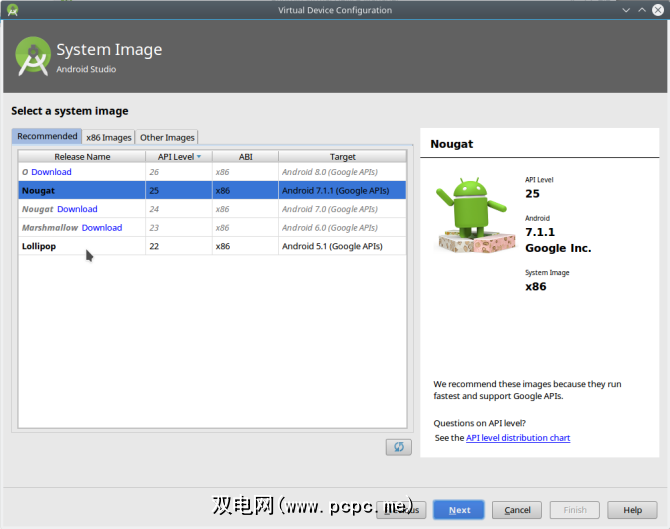Image resolution: width=670 pixels, height=529 pixels.
Task: Click the Android 8.0 (Google APIs) cell
Action: point(342,172)
